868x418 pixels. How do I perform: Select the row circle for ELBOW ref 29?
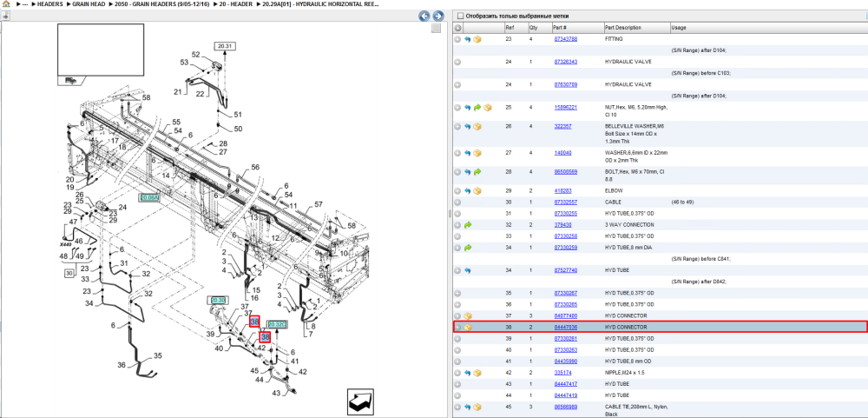[x=457, y=191]
